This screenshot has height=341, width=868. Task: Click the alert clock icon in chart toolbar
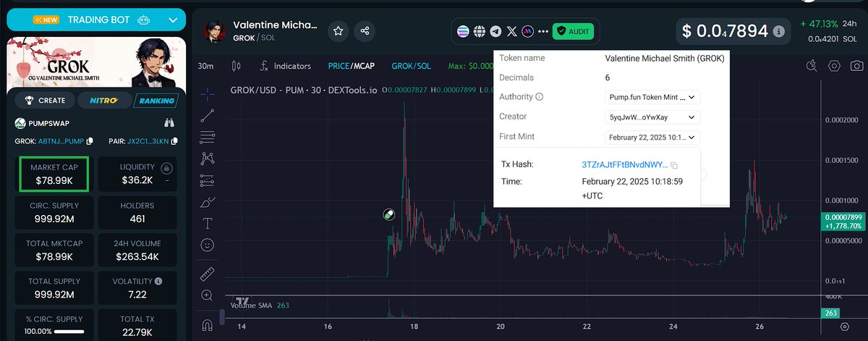(x=812, y=66)
